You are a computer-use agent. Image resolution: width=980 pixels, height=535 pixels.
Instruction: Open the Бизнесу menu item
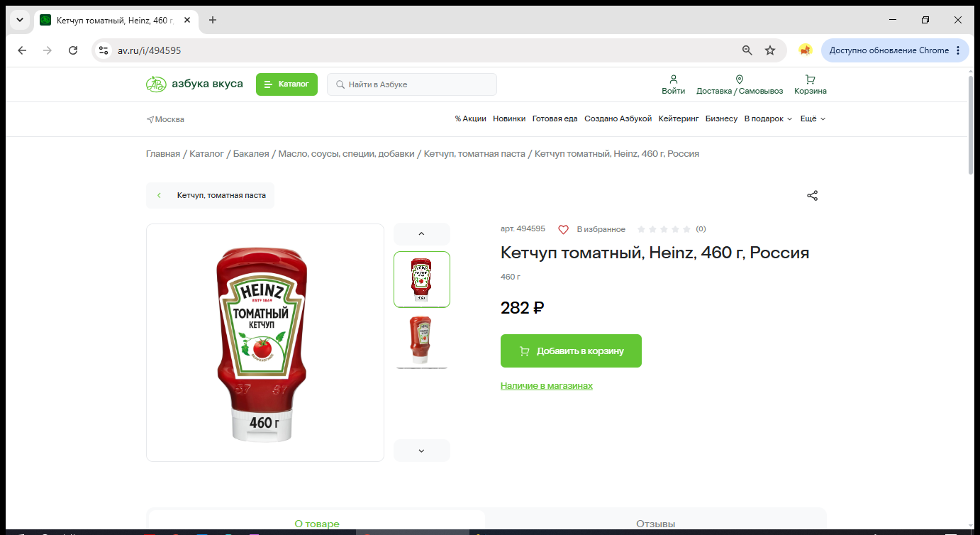pyautogui.click(x=722, y=118)
